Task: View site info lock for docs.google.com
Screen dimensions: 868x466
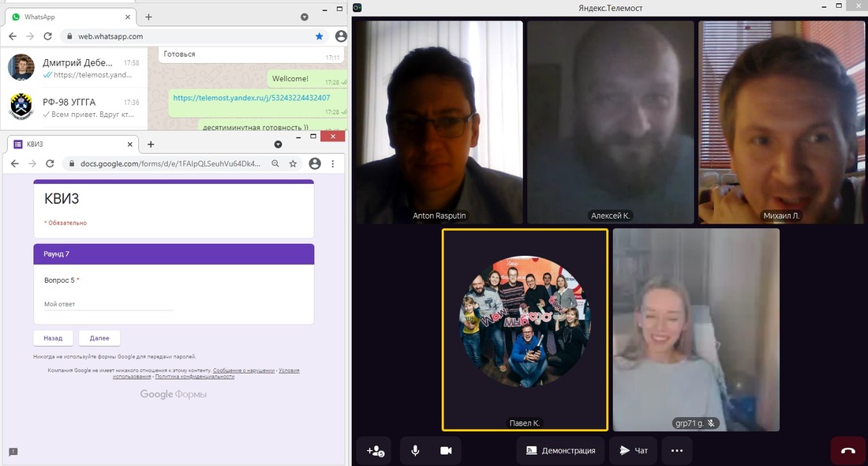Action: (71, 163)
